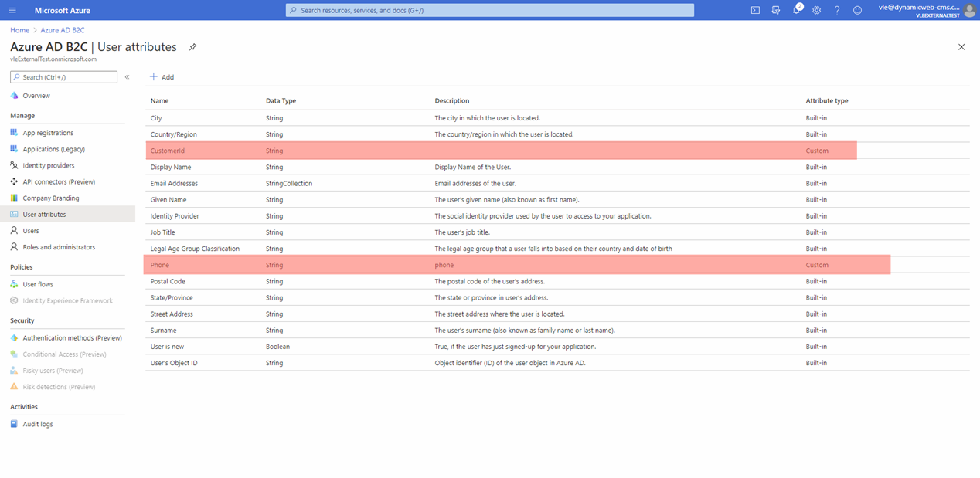
Task: Open App registrations in sidebar
Action: [x=48, y=133]
